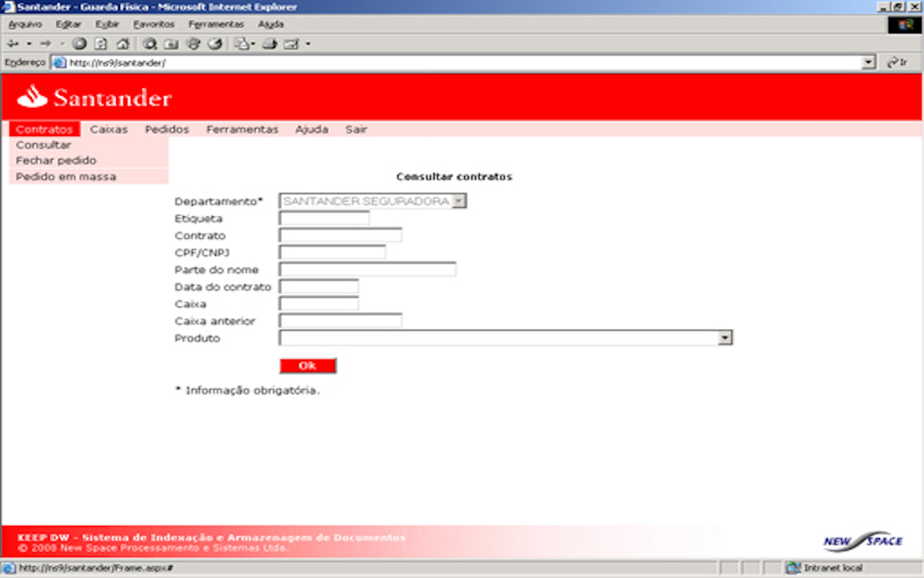Click the browser Back arrow button
This screenshot has width=924, height=578.
coord(13,44)
